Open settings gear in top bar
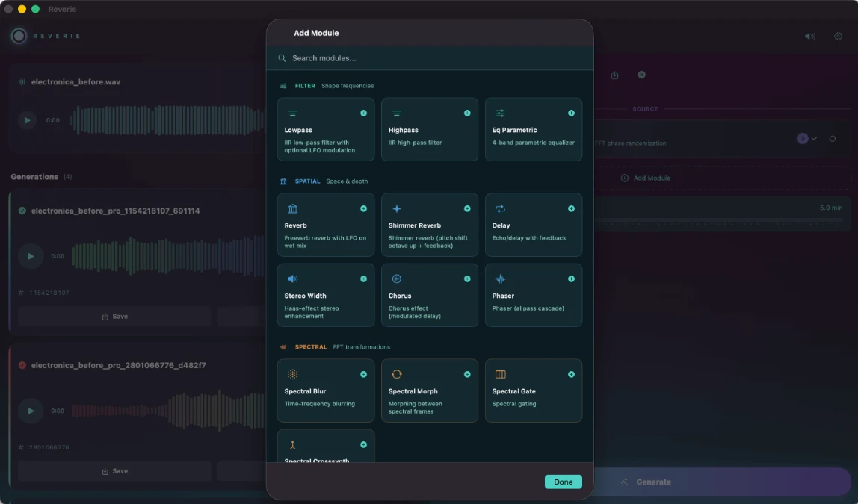 click(x=838, y=36)
